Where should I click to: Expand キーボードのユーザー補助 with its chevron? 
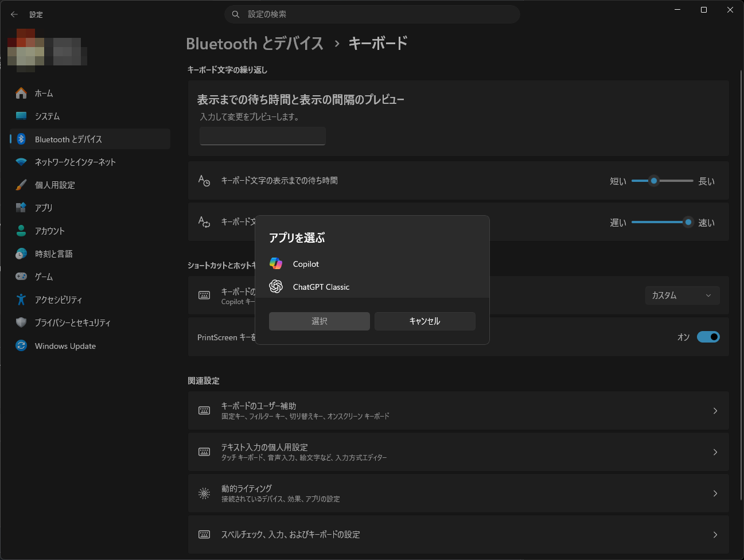tap(715, 411)
